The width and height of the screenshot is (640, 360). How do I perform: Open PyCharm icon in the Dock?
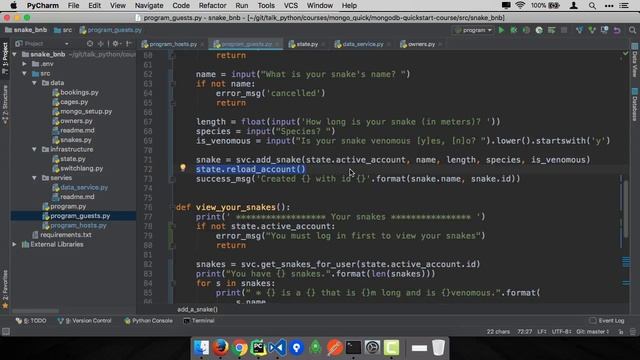258,348
